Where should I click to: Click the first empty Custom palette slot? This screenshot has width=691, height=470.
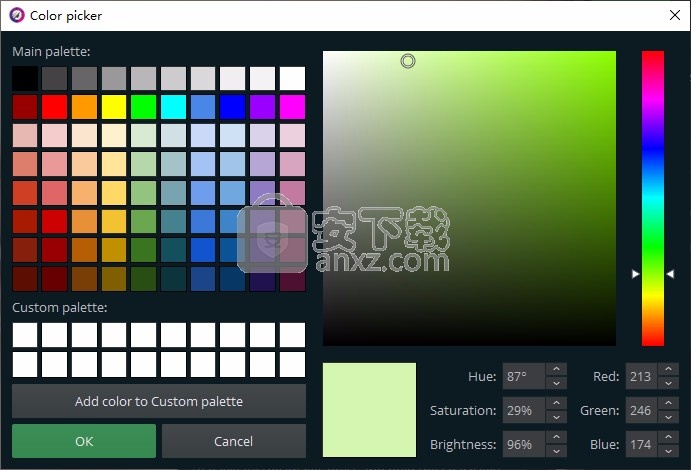[25, 335]
